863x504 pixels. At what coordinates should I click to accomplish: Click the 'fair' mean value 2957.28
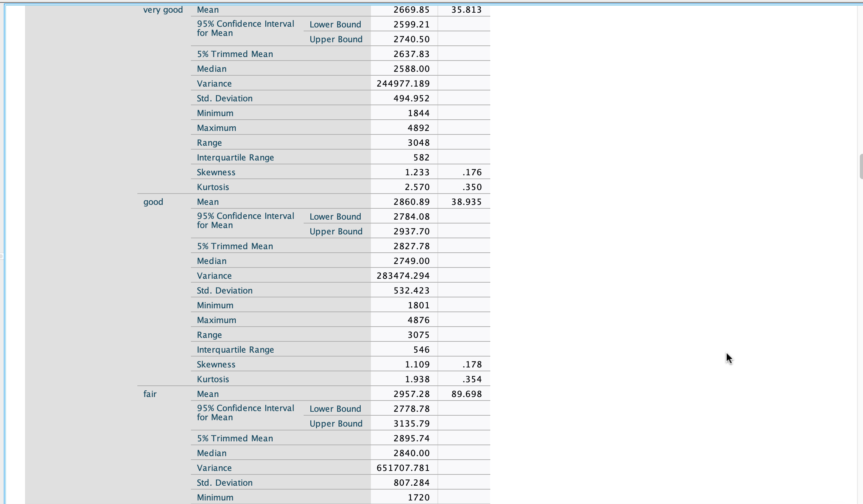[x=411, y=394]
